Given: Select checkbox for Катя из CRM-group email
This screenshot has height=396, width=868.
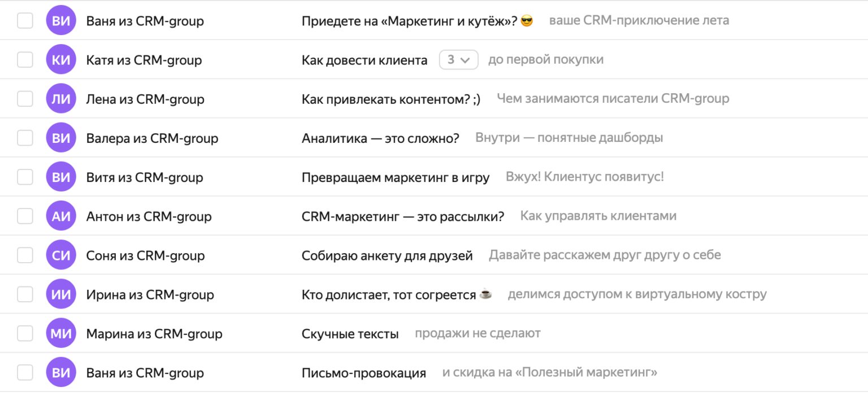Looking at the screenshot, I should point(25,60).
